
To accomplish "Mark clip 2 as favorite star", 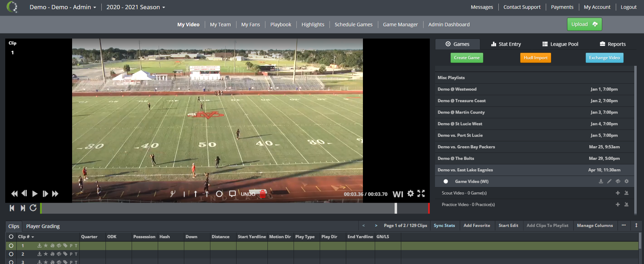I will tap(46, 254).
